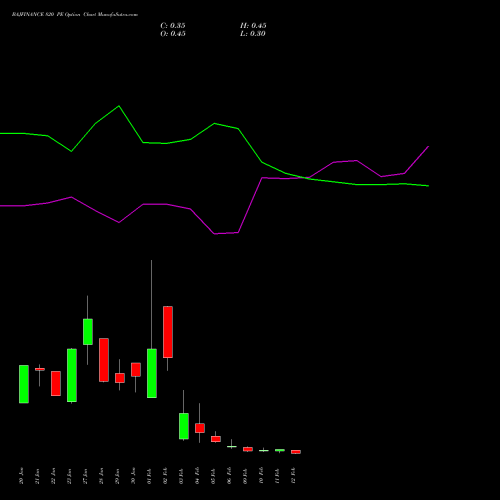
Task: Select the "05 Feb" date label
Action: pos(214,476)
